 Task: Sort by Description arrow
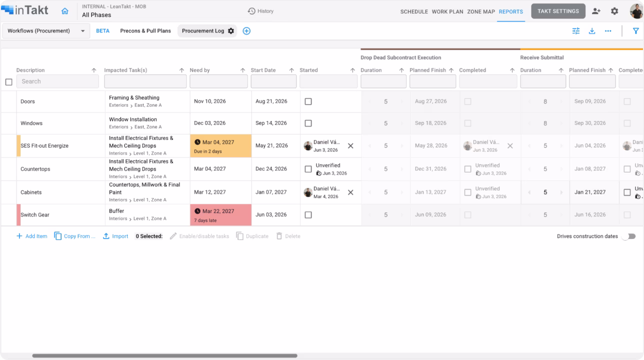click(x=94, y=70)
